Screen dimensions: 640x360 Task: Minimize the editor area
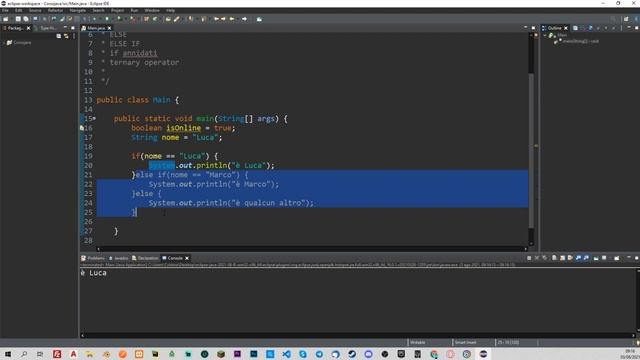tap(525, 28)
